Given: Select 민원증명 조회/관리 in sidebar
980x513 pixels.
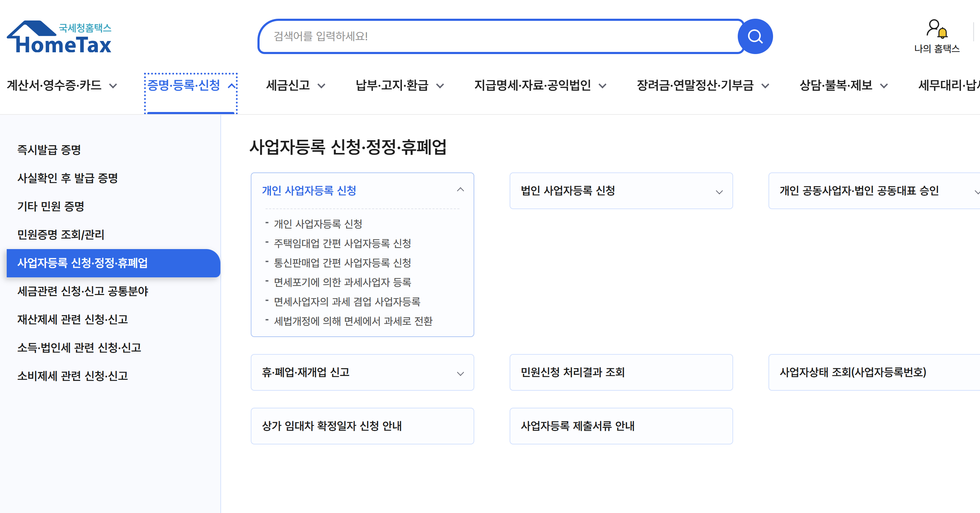Looking at the screenshot, I should click(61, 235).
